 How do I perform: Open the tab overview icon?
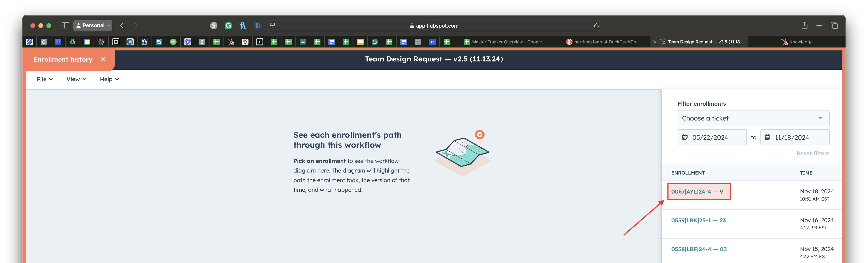coord(834,26)
